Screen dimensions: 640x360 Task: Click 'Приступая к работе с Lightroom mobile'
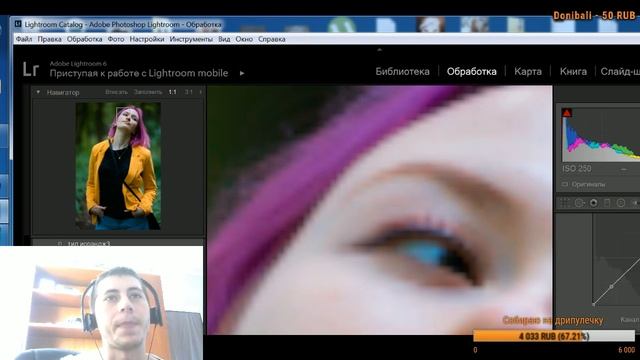(x=139, y=73)
